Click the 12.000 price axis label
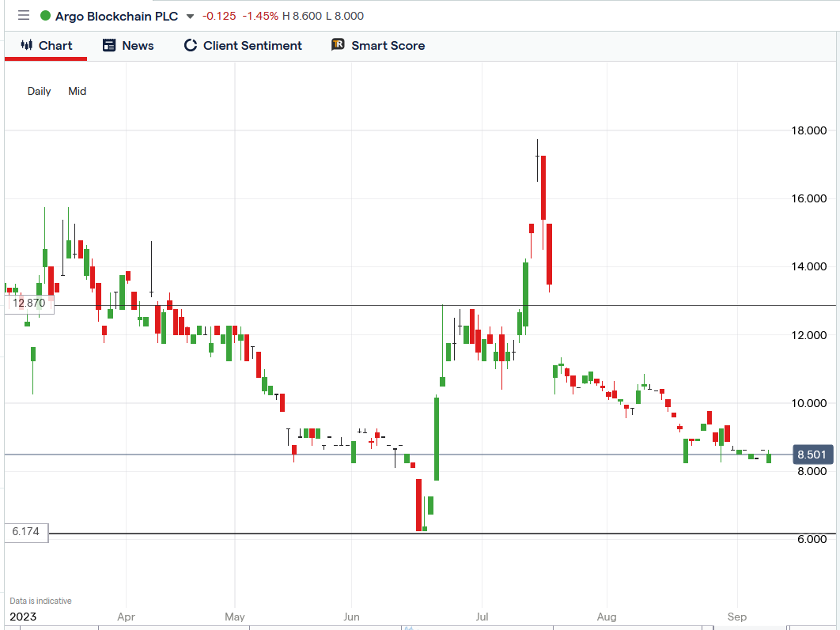 [x=809, y=335]
